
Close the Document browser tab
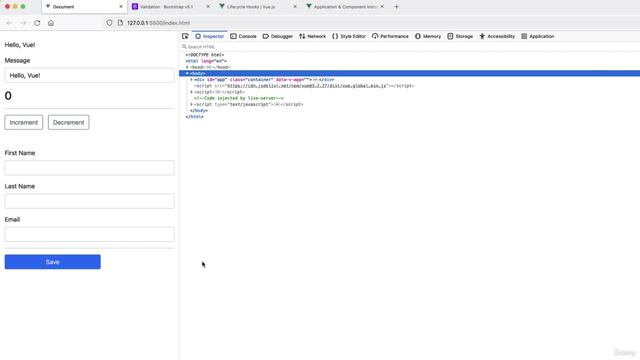pos(121,7)
